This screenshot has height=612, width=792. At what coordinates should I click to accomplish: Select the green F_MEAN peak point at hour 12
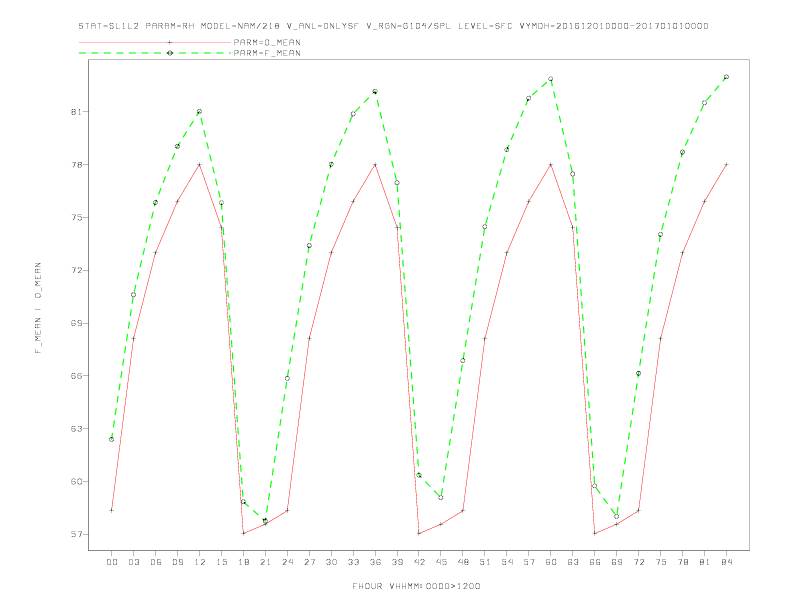pos(200,112)
